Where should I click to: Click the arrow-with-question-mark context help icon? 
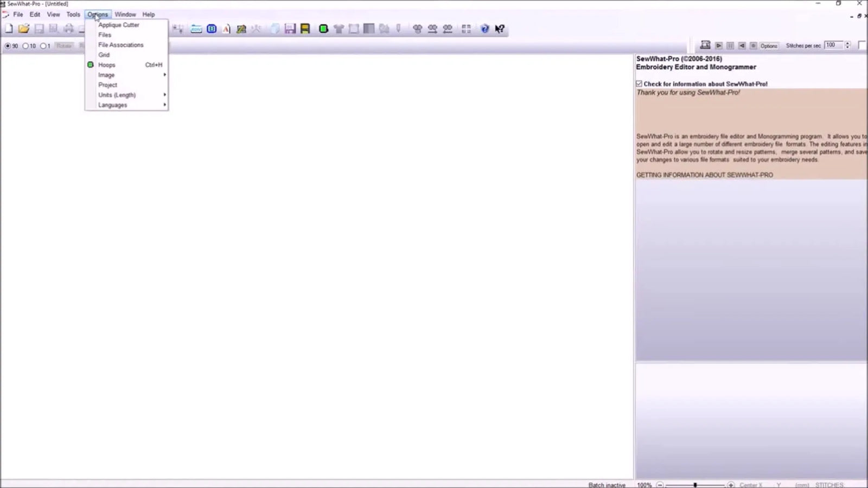click(x=500, y=29)
